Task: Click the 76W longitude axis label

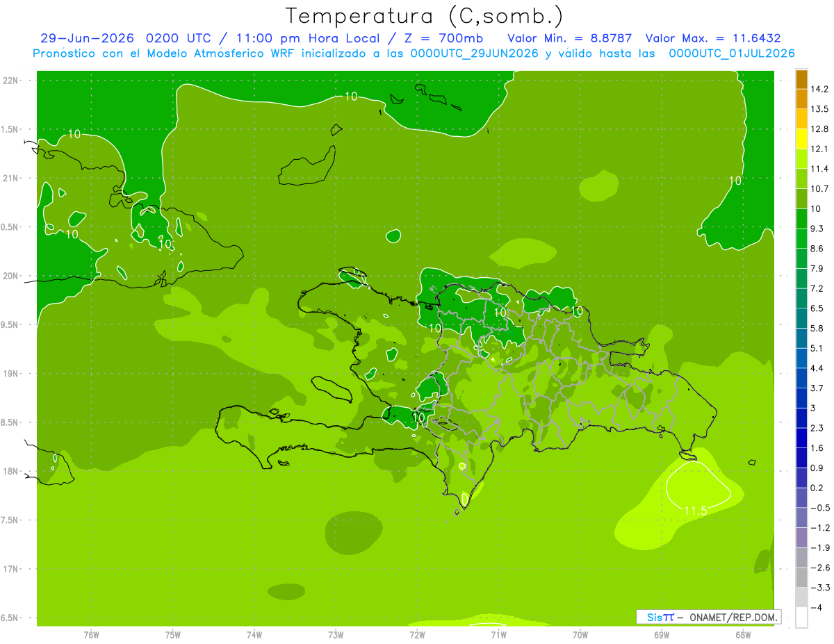Action: (x=91, y=634)
